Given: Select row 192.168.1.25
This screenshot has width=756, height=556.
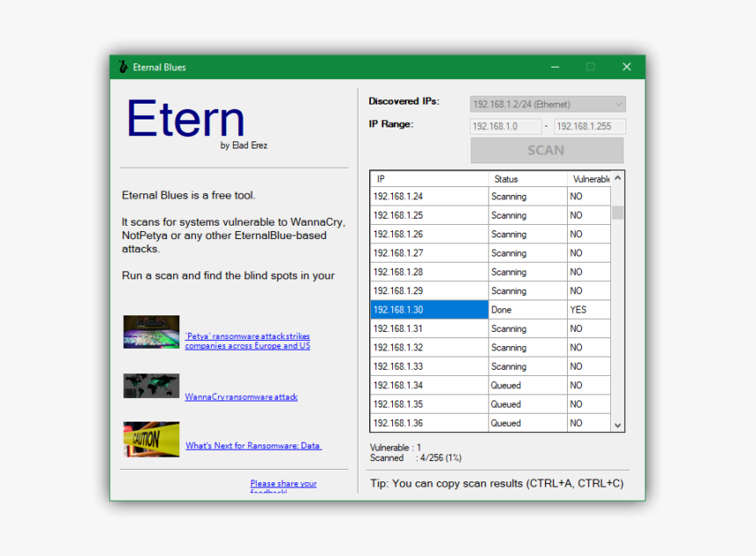Looking at the screenshot, I should click(x=491, y=215).
